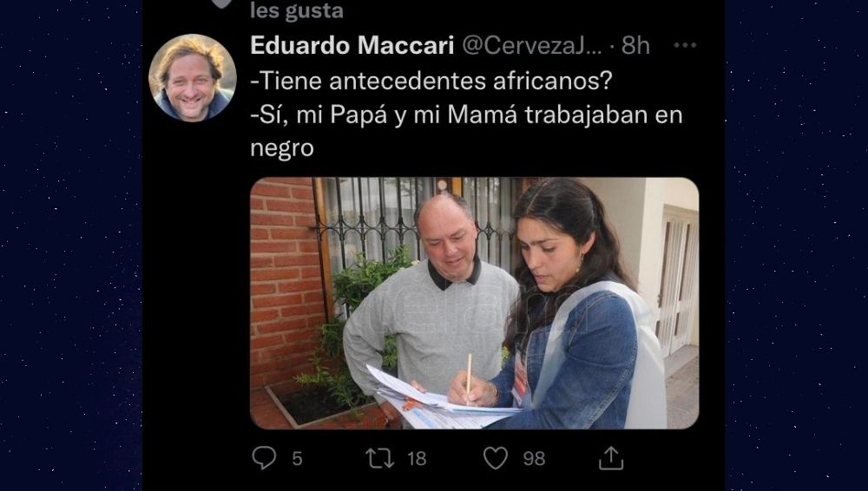Open the Eduardo Maccari display name
The image size is (868, 491).
tap(352, 45)
